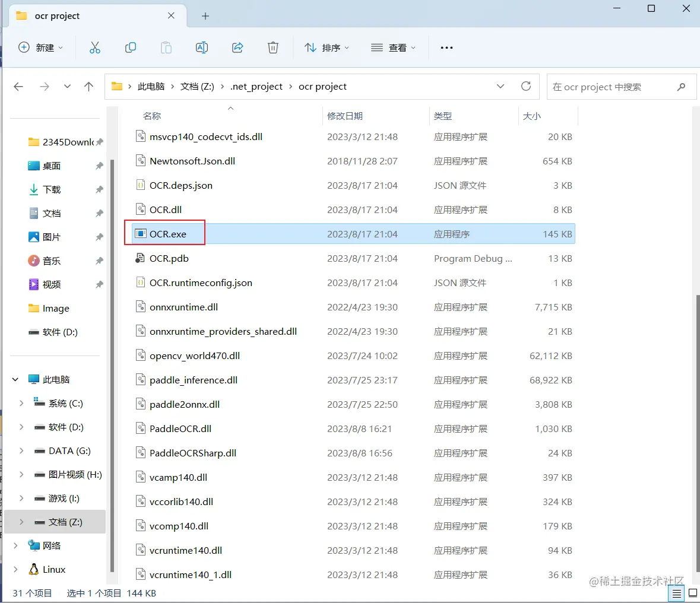Viewport: 700px width, 603px height.
Task: Click the OCR.pdb file icon
Action: [x=140, y=258]
